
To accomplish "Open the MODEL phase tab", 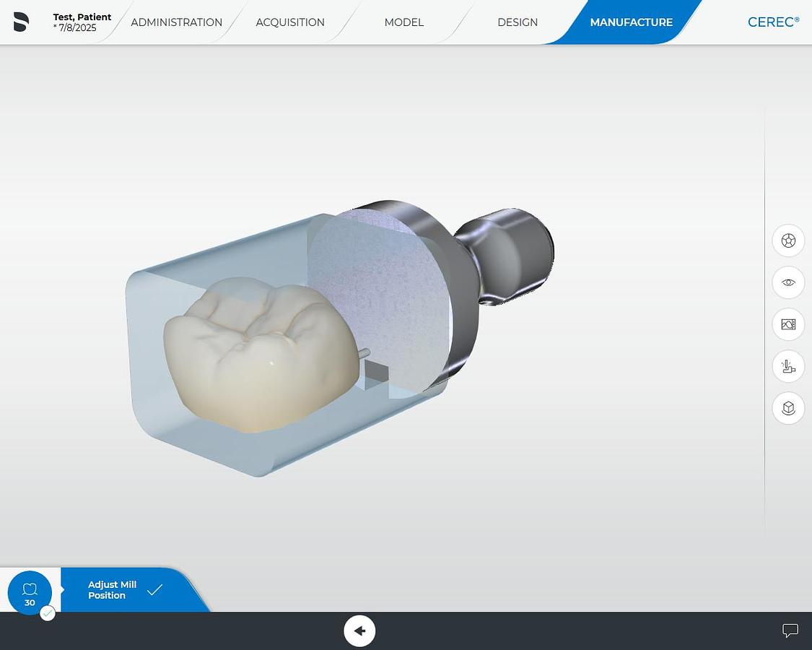I will [403, 22].
